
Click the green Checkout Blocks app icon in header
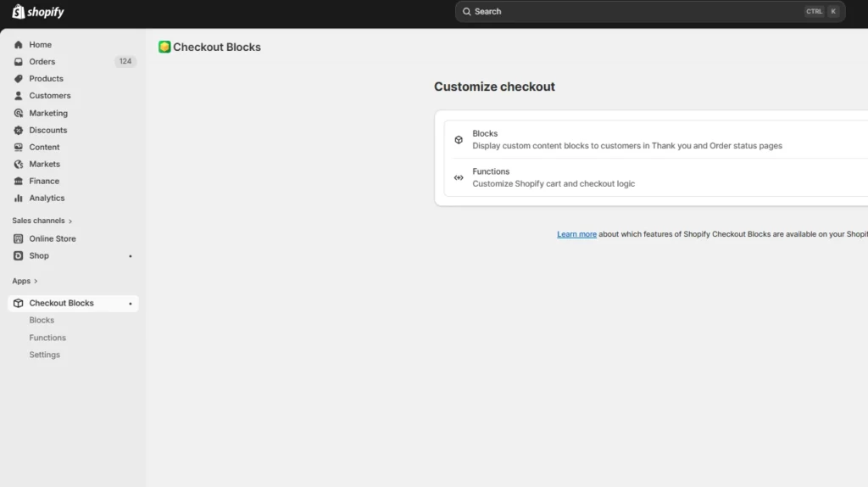coord(164,48)
